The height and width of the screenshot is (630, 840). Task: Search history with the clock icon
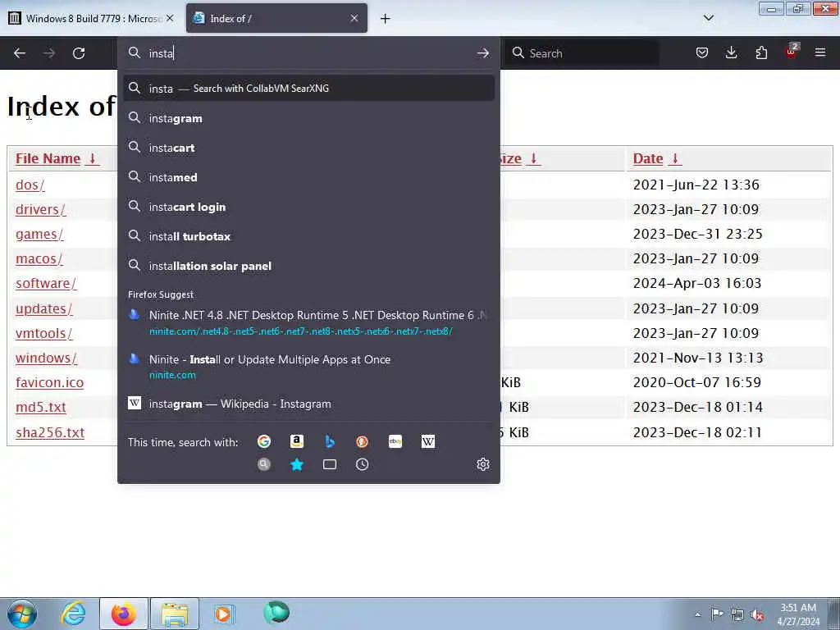coord(362,464)
